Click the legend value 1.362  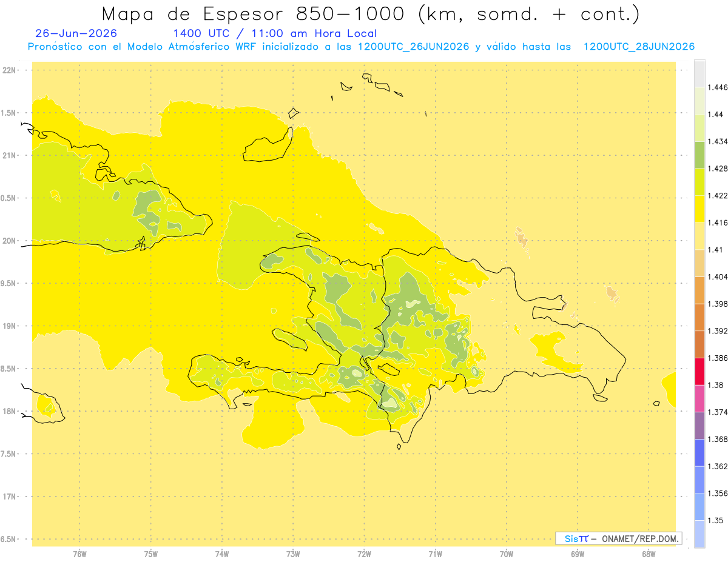719,466
